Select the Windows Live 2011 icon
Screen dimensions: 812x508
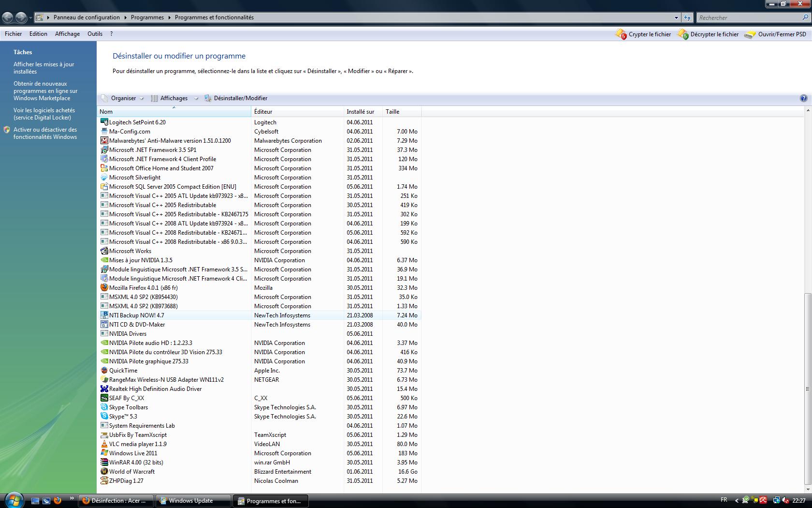[104, 453]
